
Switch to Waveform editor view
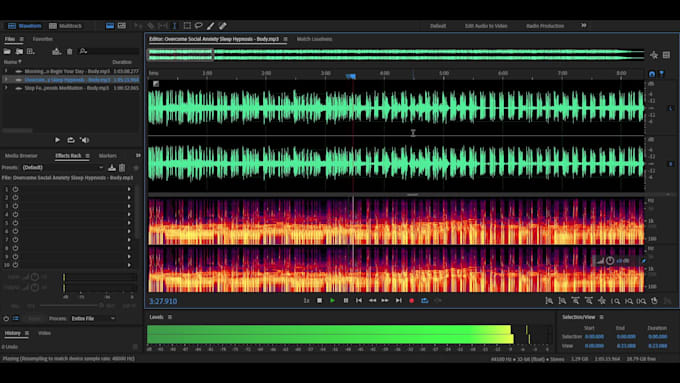(25, 26)
